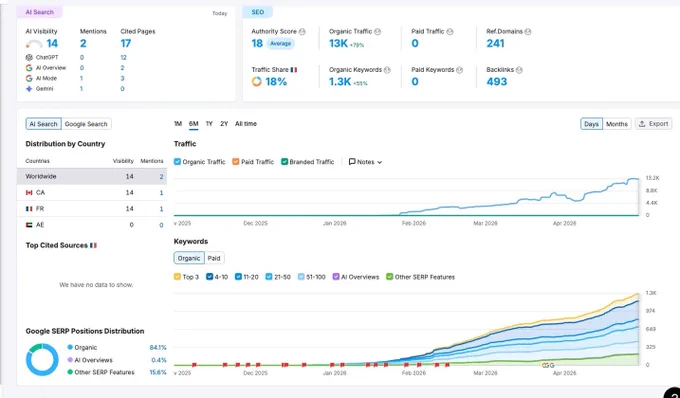This screenshot has height=398, width=680.
Task: Select the AE country row
Action: pyautogui.click(x=92, y=225)
